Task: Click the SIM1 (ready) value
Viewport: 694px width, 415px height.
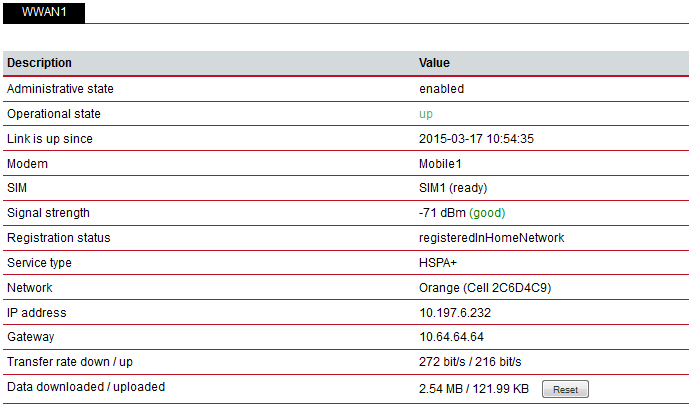Action: coord(453,188)
